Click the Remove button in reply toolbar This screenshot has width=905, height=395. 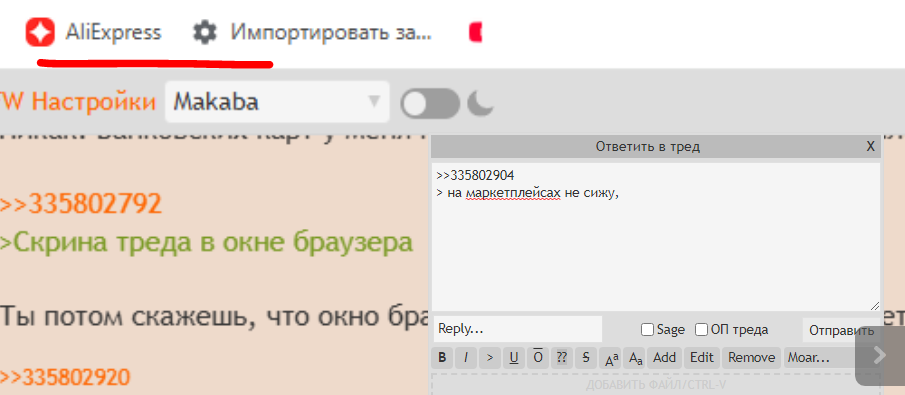[x=751, y=358]
